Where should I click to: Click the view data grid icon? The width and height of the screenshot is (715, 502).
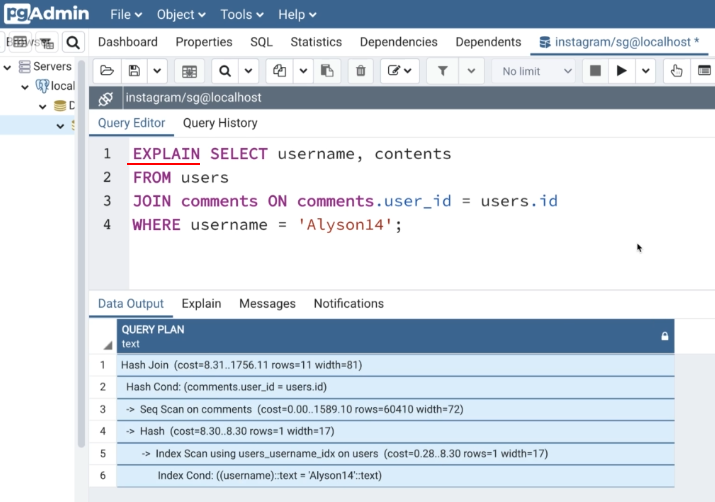click(189, 71)
